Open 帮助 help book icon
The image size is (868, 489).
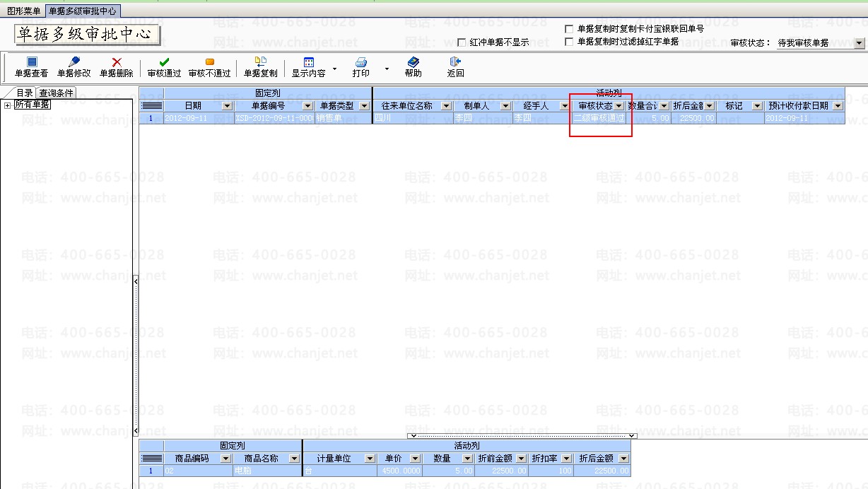tap(413, 63)
